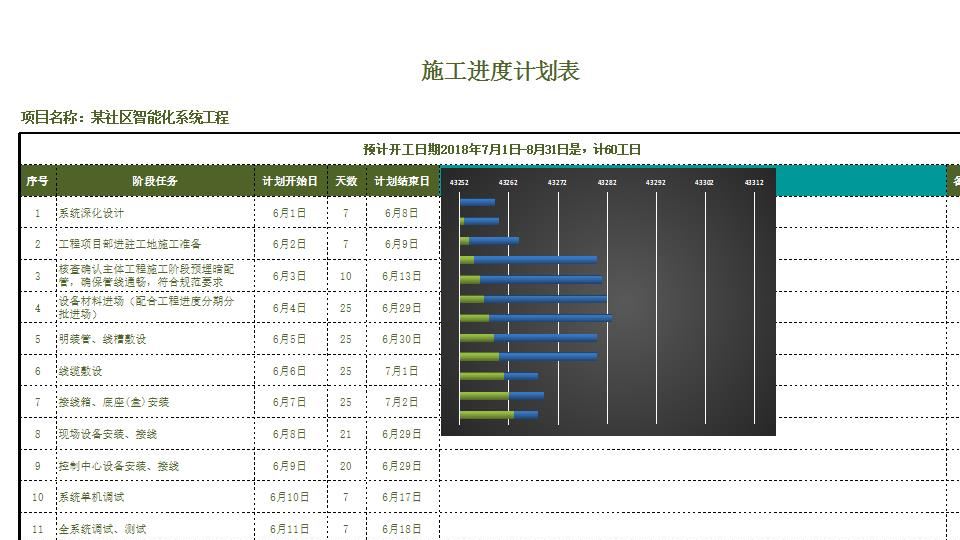Select the 6月13日 end date cell
This screenshot has width=960, height=540.
point(402,276)
